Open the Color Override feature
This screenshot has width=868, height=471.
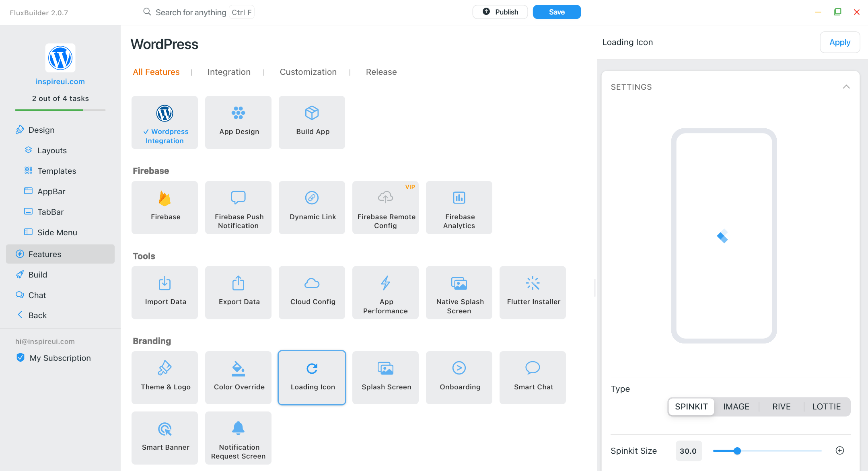click(x=238, y=377)
